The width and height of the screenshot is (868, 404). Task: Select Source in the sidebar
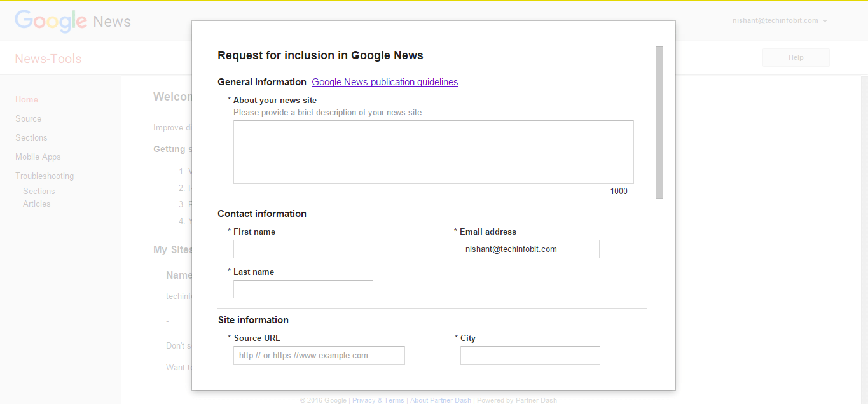tap(28, 118)
